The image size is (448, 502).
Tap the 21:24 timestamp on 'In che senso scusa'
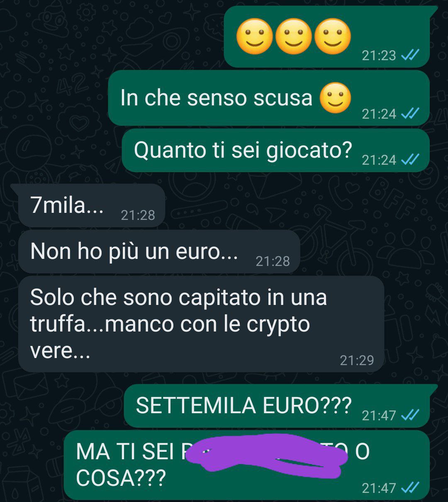click(379, 114)
